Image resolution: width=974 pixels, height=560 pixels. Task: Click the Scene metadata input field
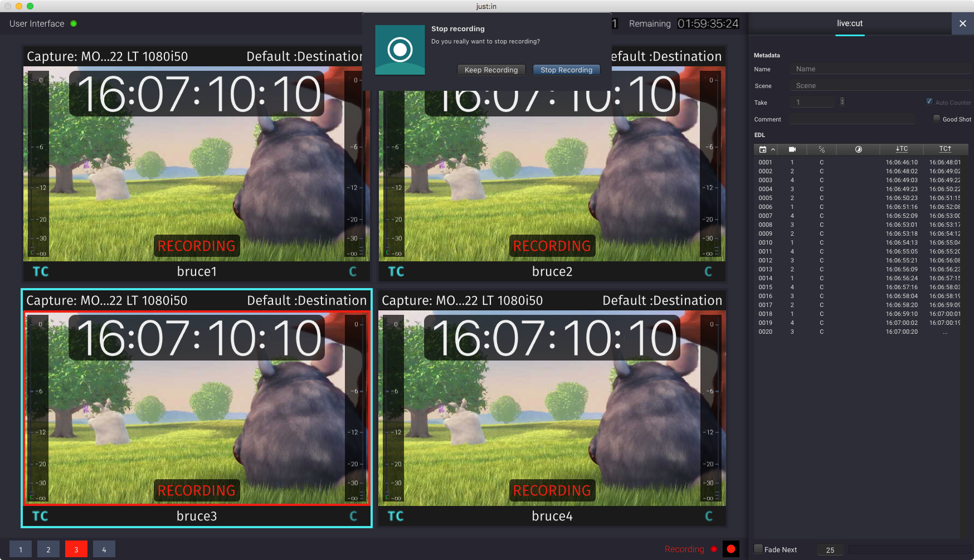880,86
